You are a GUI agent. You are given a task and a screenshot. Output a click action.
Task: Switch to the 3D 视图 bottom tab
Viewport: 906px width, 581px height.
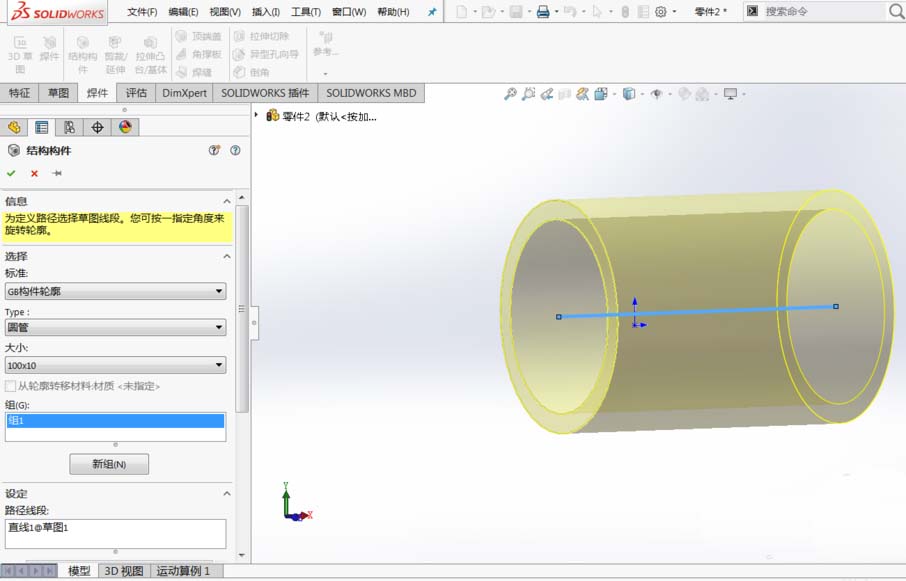(124, 571)
